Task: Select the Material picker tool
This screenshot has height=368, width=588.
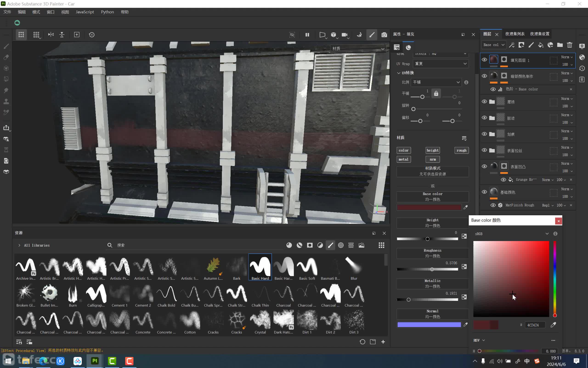Action: tap(6, 112)
